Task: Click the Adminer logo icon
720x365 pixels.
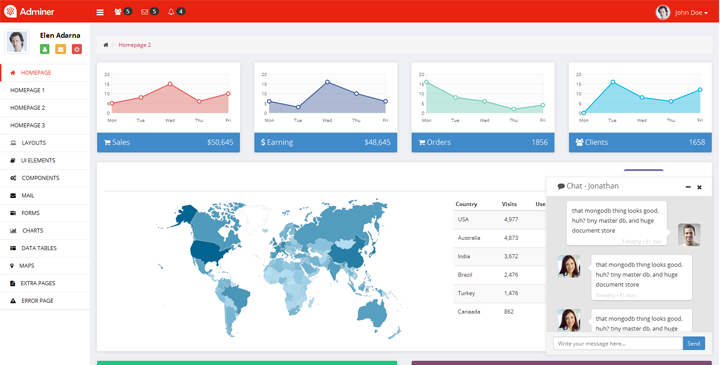Action: pyautogui.click(x=10, y=11)
